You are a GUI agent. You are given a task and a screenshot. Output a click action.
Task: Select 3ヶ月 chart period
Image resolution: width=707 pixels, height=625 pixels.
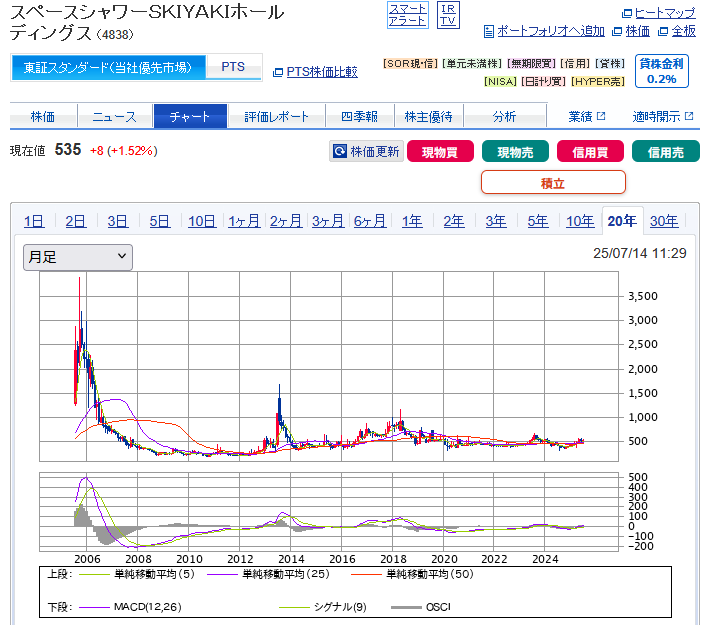[328, 221]
